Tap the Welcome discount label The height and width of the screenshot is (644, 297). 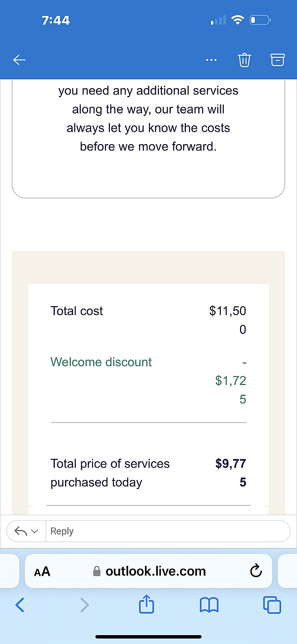[101, 362]
